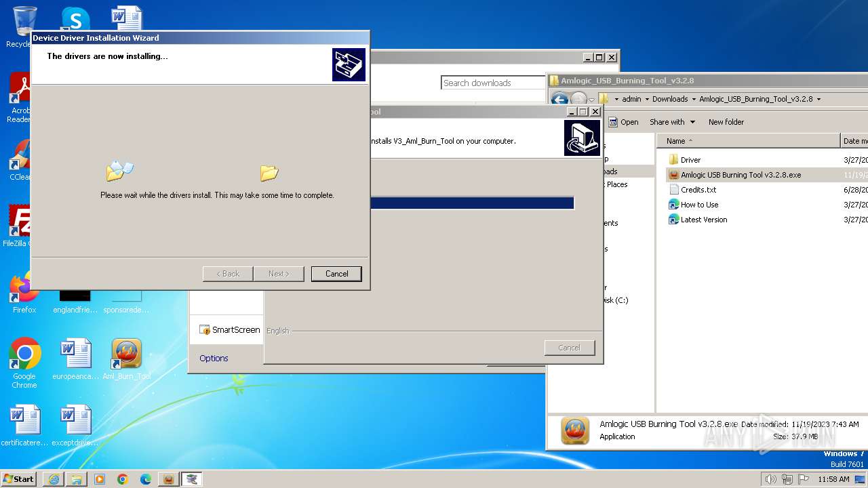Click the Amlogic app icon in details pane

point(575,431)
